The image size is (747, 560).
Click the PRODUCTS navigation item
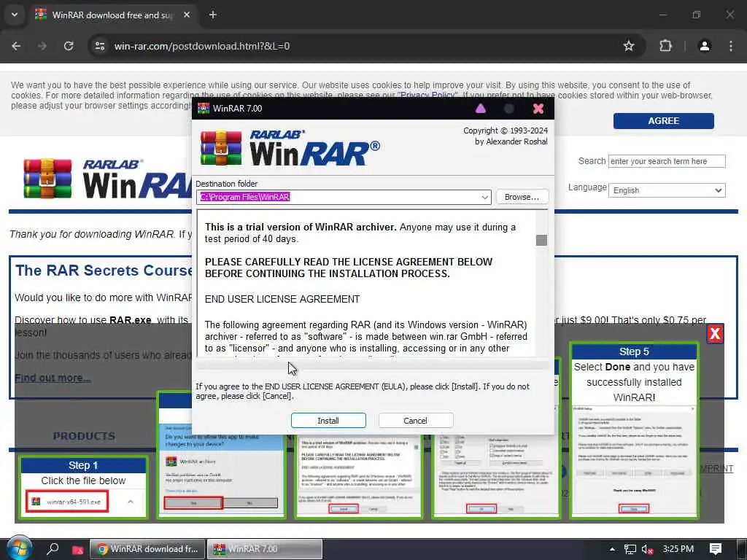pyautogui.click(x=84, y=436)
